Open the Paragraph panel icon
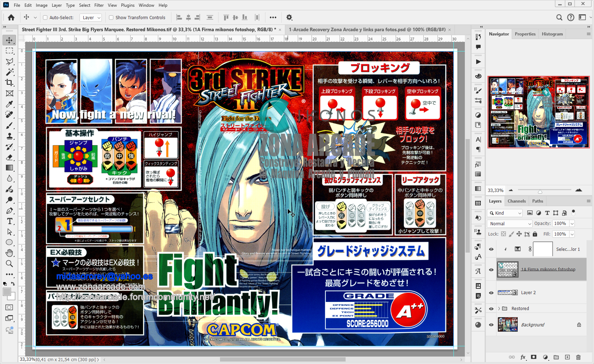The width and height of the screenshot is (594, 364). pyautogui.click(x=478, y=149)
